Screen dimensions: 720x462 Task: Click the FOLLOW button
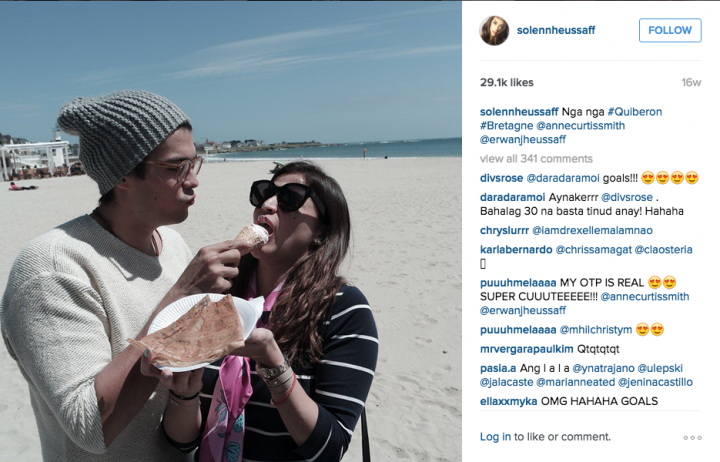(670, 30)
